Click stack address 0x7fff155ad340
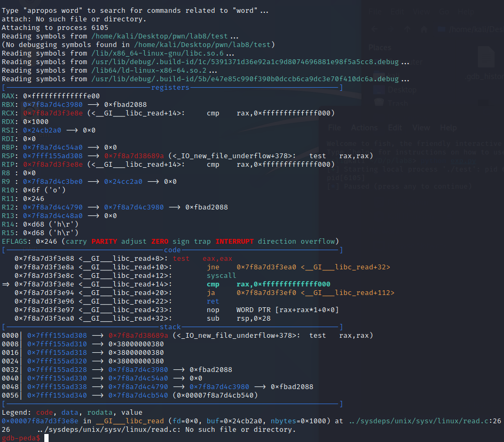 pyautogui.click(x=57, y=396)
